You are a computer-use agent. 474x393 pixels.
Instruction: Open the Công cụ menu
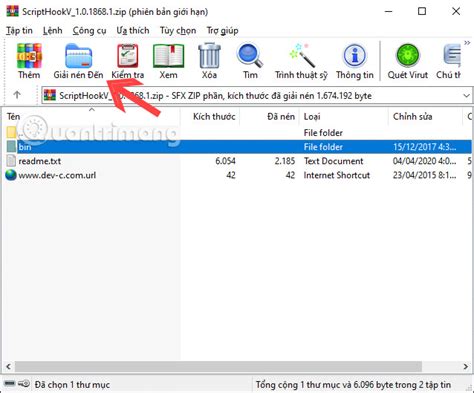coord(89,31)
